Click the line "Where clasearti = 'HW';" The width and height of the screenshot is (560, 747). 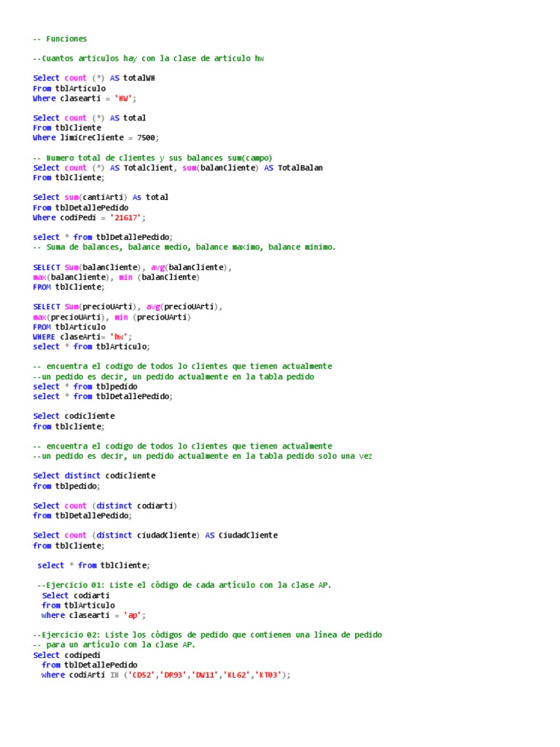pos(85,98)
